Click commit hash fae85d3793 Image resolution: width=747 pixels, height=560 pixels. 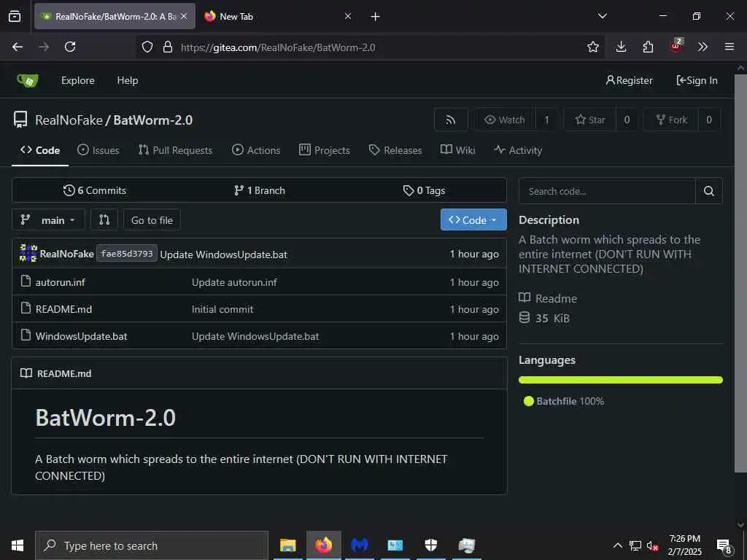(x=127, y=253)
